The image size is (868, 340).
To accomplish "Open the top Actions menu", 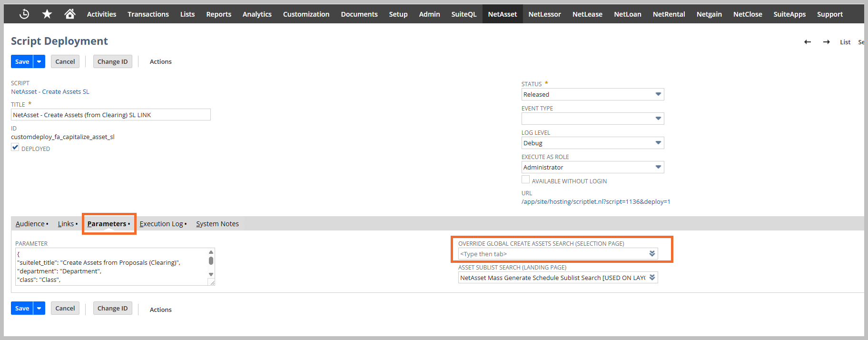I will pyautogui.click(x=161, y=61).
